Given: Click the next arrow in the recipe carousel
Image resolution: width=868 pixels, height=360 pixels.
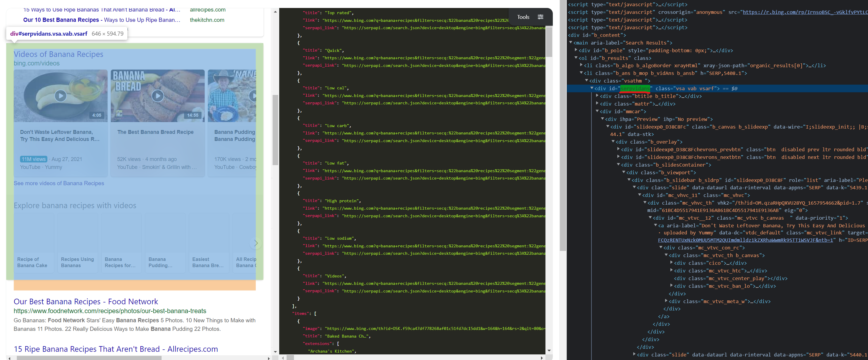Looking at the screenshot, I should pyautogui.click(x=256, y=243).
